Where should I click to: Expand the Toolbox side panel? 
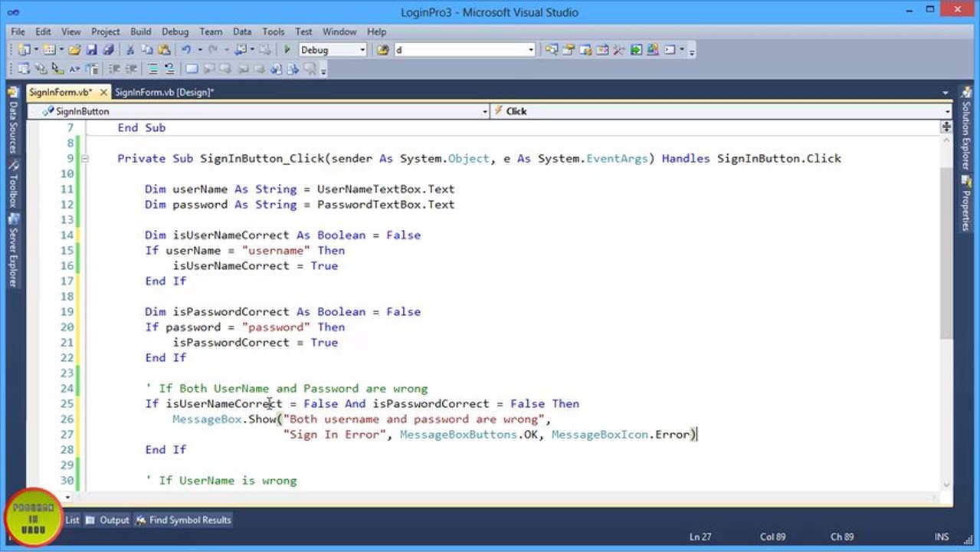tap(12, 184)
